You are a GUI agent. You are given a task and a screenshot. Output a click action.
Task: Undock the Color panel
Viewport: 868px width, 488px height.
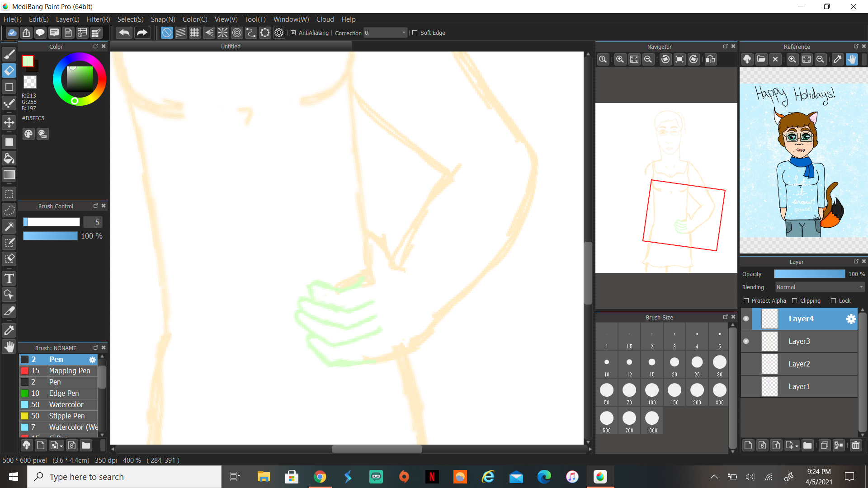[96, 47]
